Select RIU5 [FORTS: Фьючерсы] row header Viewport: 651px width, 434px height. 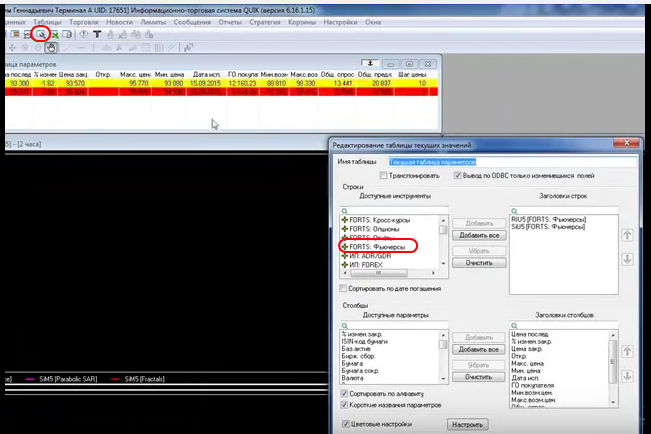tap(548, 219)
